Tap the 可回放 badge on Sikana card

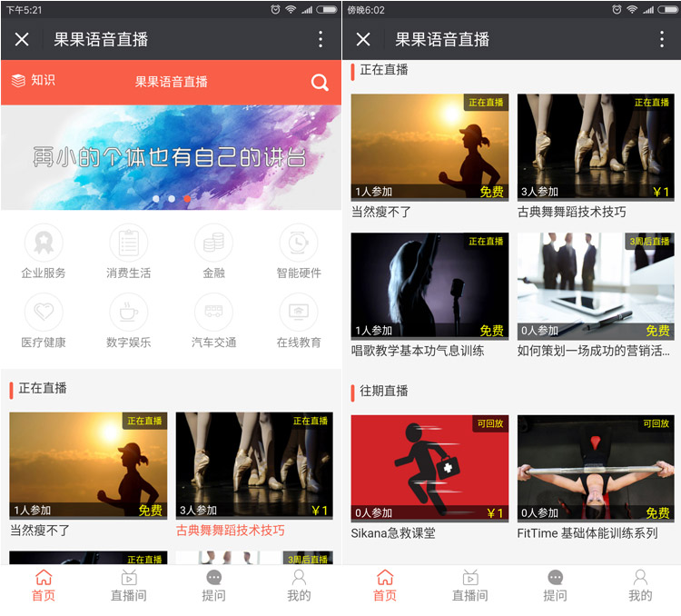[490, 423]
